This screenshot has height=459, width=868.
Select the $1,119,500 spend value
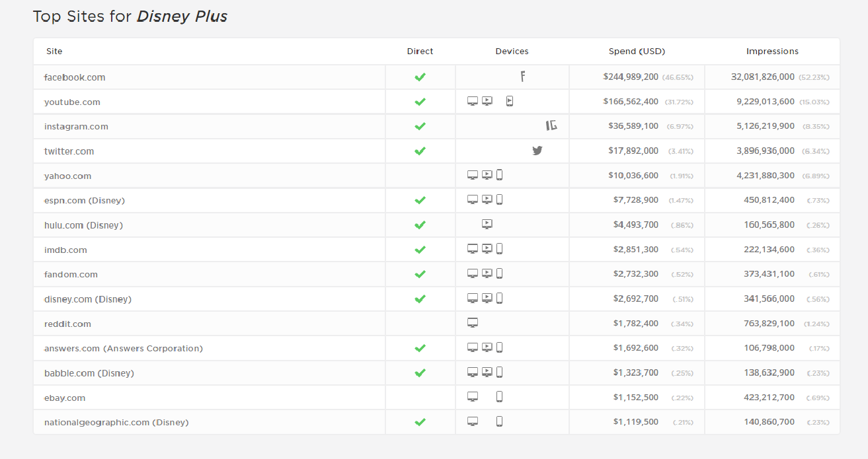[636, 421]
